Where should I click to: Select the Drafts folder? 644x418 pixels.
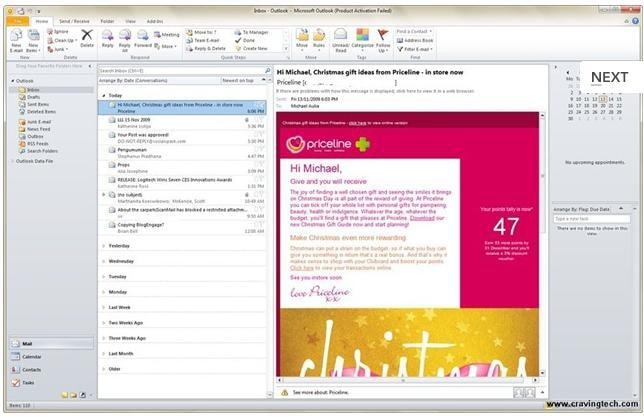point(34,97)
